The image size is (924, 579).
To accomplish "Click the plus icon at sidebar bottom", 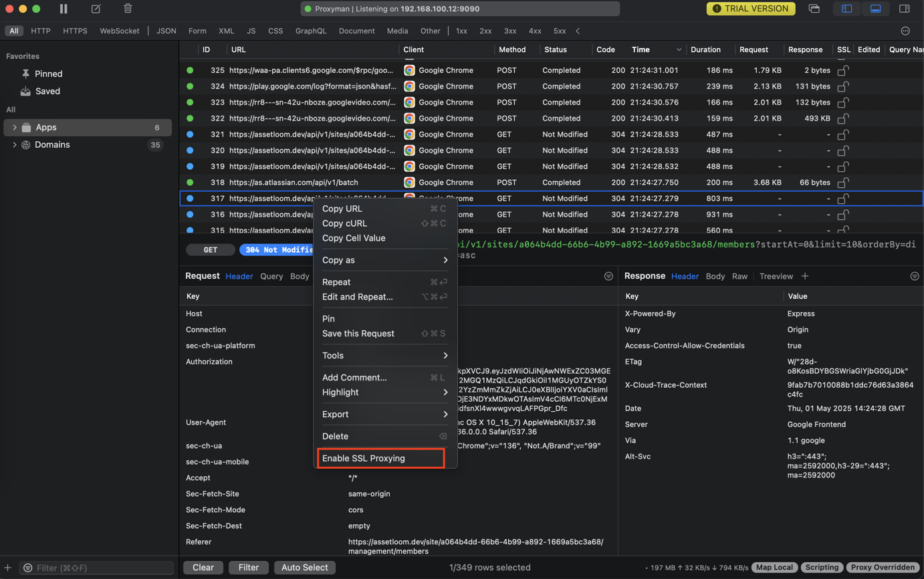I will click(8, 568).
